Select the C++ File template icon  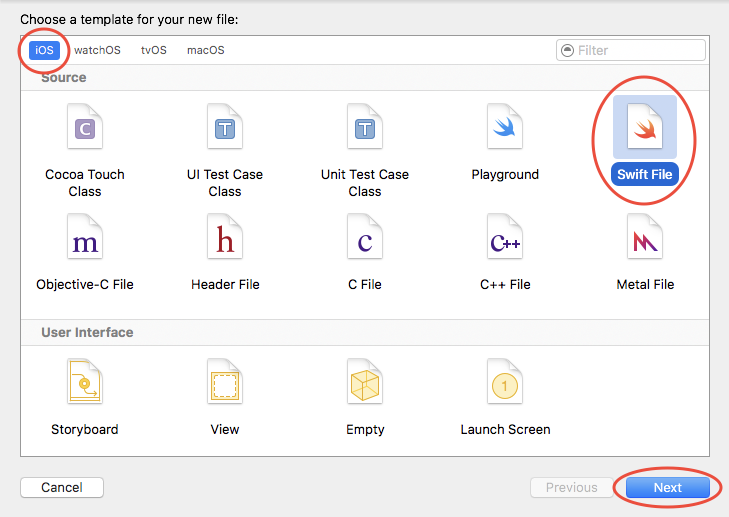pos(505,238)
